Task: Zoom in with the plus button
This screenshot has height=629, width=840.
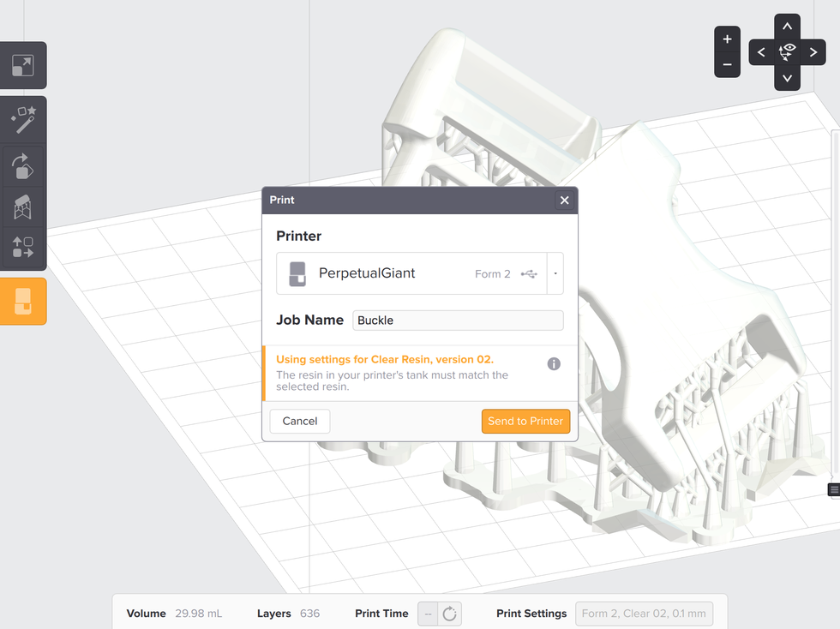Action: tap(727, 39)
